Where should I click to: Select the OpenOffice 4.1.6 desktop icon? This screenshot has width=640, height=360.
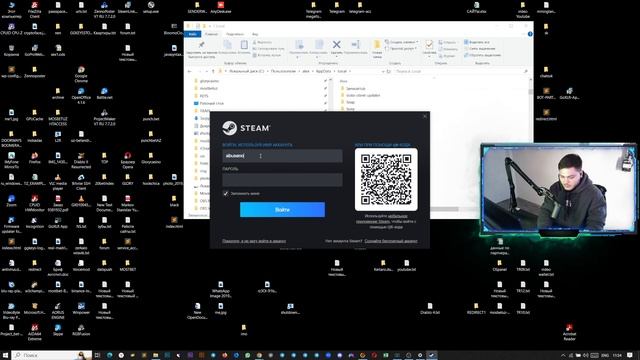pos(81,96)
